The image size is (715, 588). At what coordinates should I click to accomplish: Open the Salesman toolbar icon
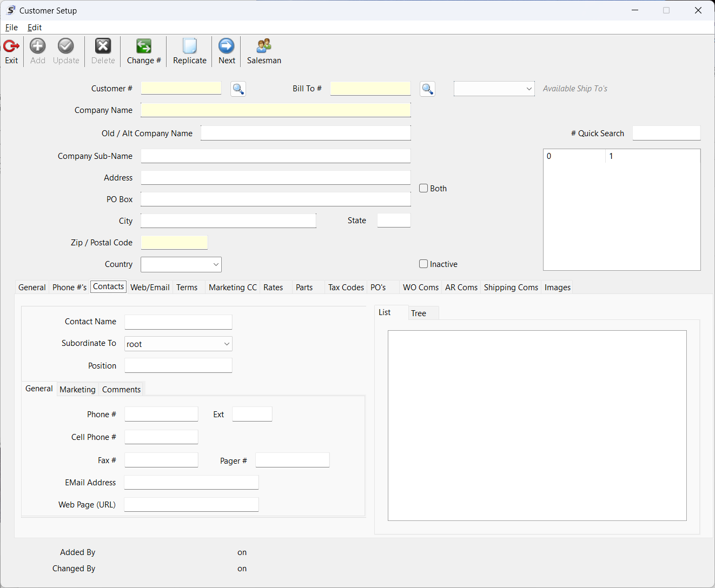264,51
